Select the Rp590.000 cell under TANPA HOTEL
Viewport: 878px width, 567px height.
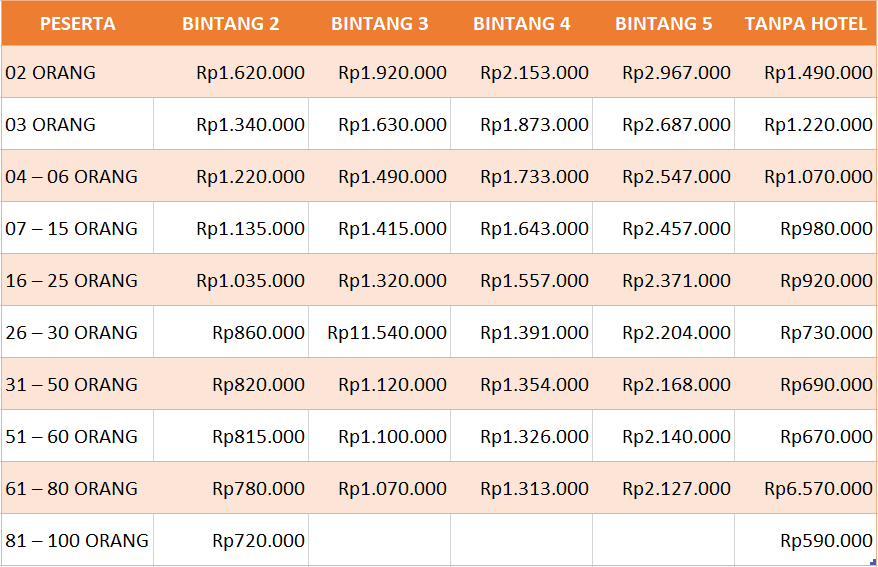click(826, 540)
